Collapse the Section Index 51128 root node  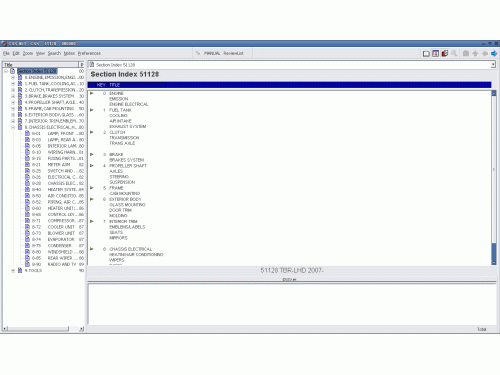[x=6, y=71]
